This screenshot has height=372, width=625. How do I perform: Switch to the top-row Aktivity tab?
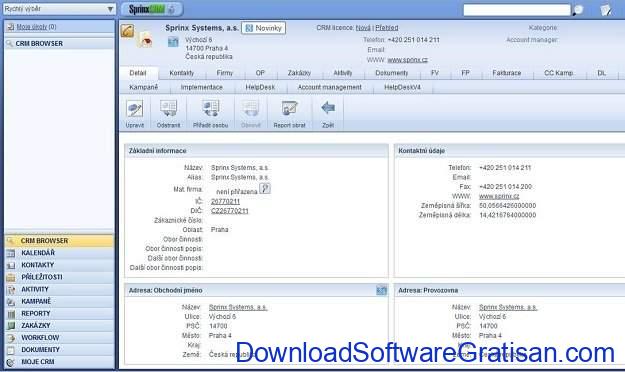coord(343,73)
